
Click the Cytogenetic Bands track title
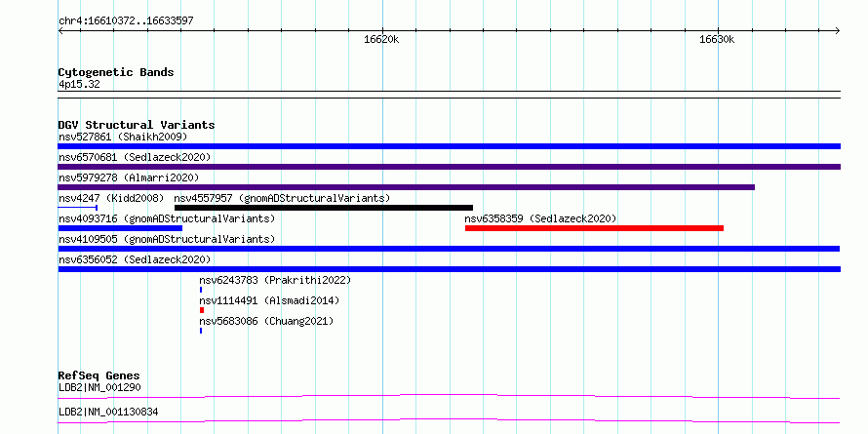(x=116, y=72)
